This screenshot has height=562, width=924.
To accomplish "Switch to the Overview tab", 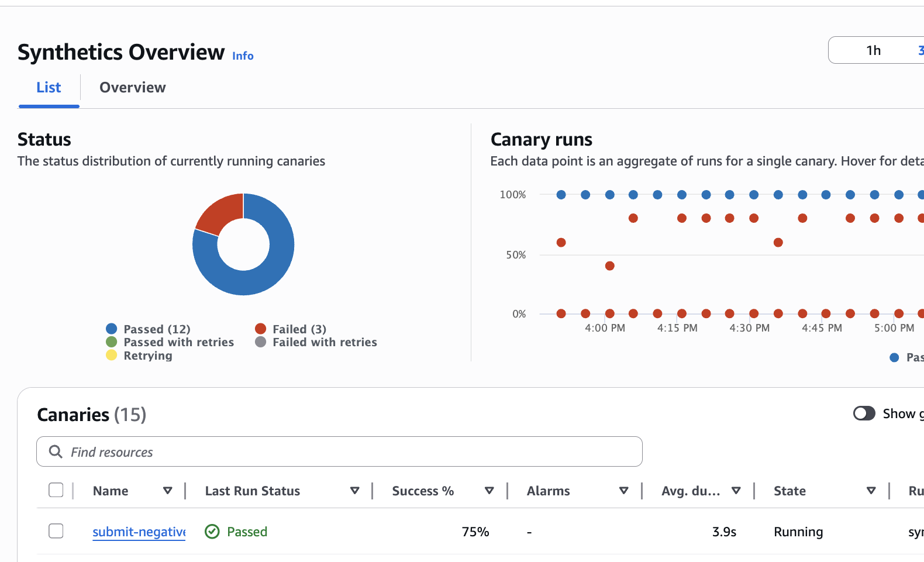I will pos(133,88).
